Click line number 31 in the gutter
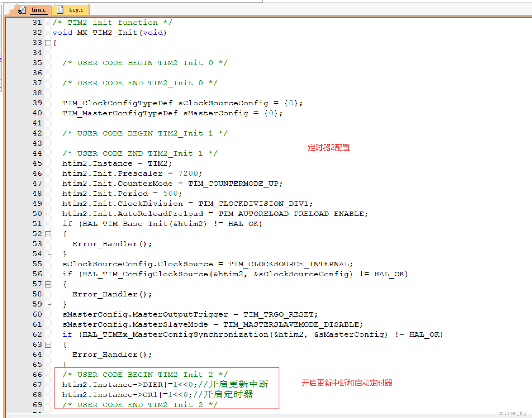Screen dimensions: 532x418 coord(37,23)
